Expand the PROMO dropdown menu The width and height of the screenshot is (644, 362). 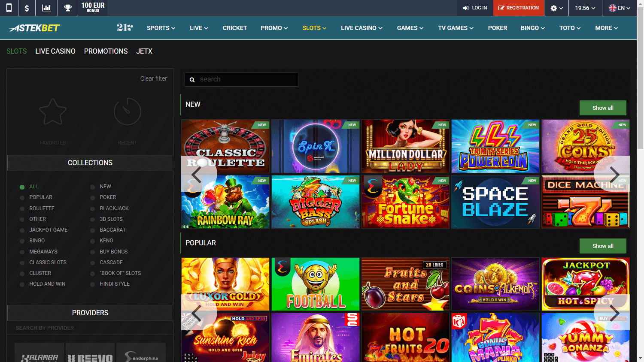point(274,28)
